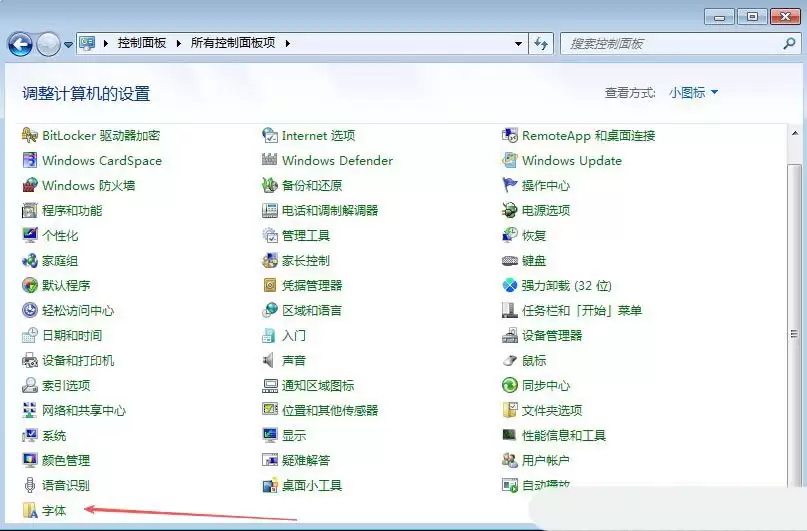Click the 管理工具 icon
807x531 pixels.
[270, 235]
